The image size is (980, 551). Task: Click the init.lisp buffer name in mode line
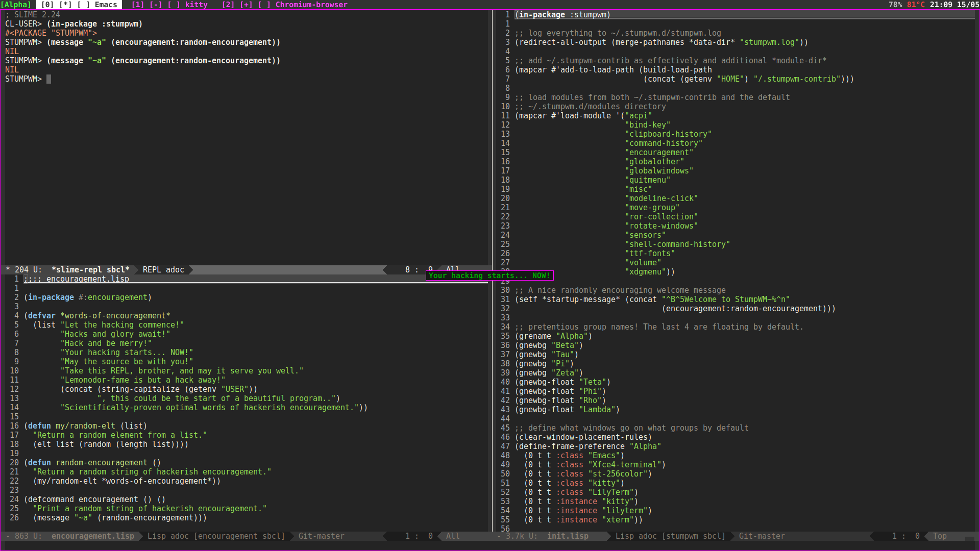pos(568,536)
